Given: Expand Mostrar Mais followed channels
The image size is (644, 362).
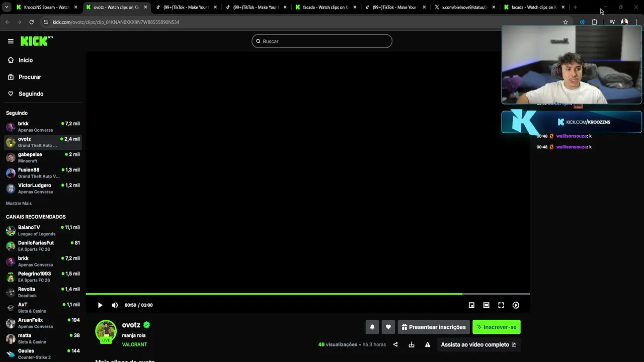Looking at the screenshot, I should pyautogui.click(x=19, y=204).
